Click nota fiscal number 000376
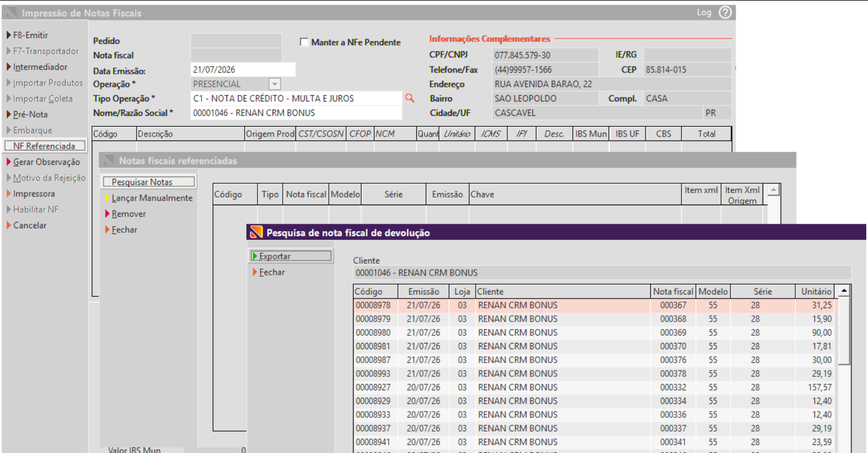Image resolution: width=868 pixels, height=453 pixels. click(x=673, y=360)
